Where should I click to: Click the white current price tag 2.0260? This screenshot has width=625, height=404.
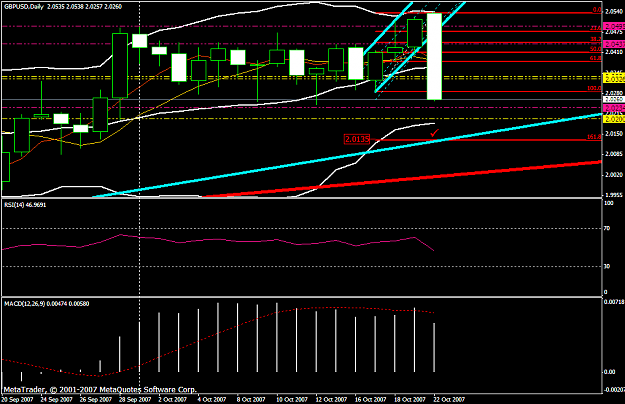(614, 99)
